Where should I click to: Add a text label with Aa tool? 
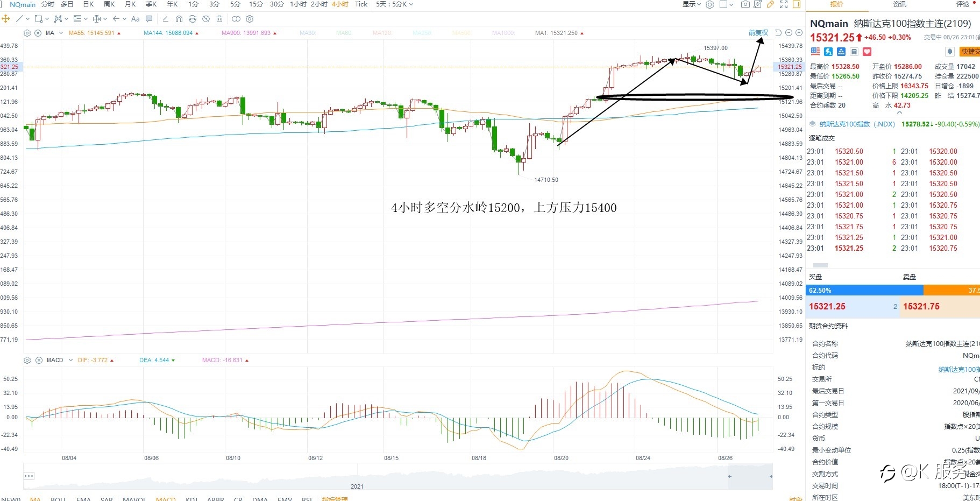tap(136, 19)
